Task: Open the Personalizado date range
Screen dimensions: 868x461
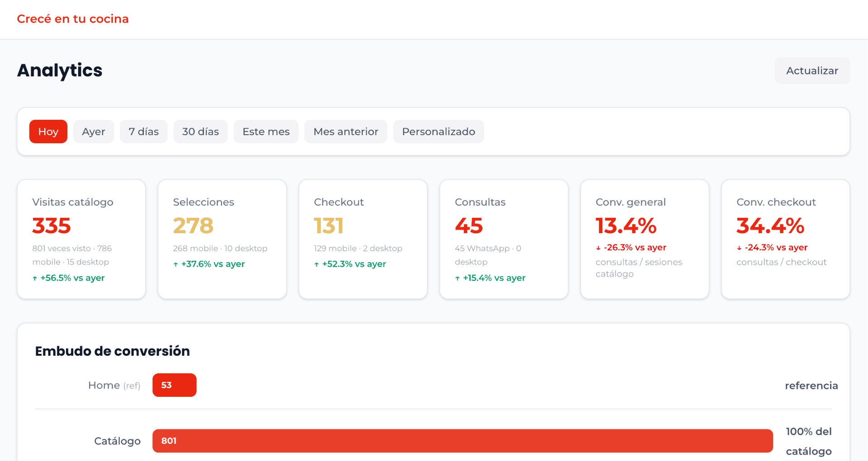Action: (x=439, y=132)
